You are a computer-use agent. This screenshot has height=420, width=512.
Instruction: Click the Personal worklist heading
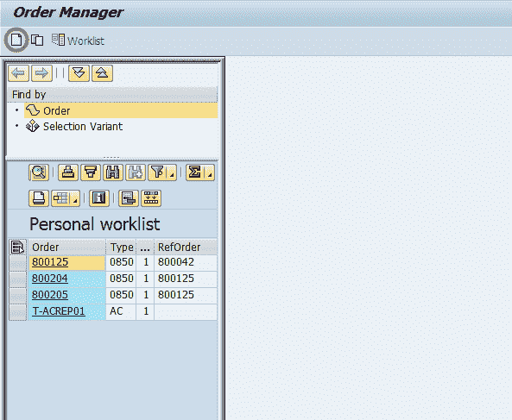tap(95, 224)
